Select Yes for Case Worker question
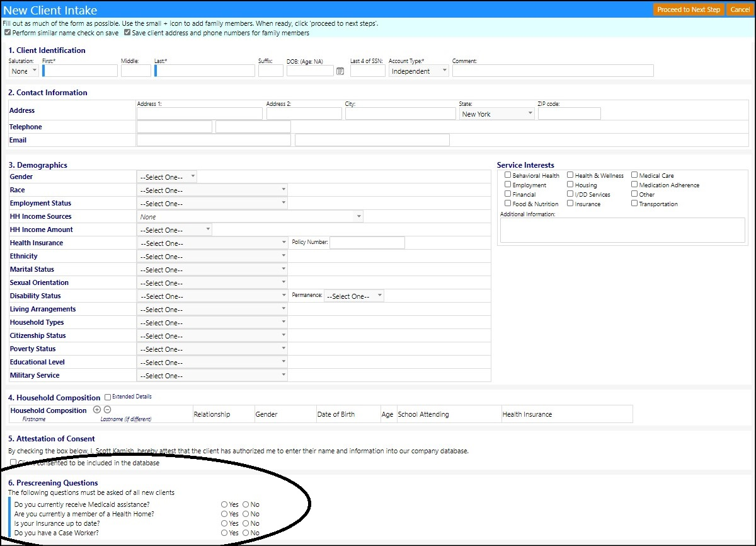 coord(224,533)
